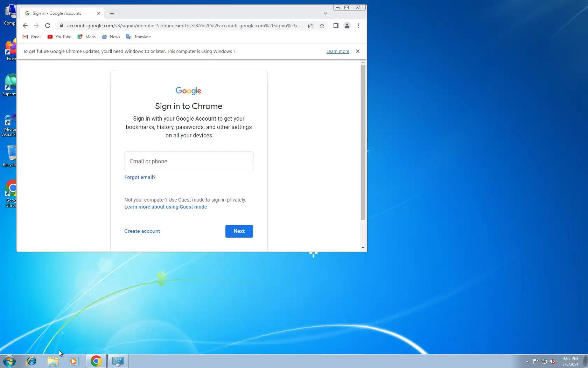This screenshot has height=368, width=588.
Task: Click the forward navigation arrow in Chrome
Action: click(36, 26)
